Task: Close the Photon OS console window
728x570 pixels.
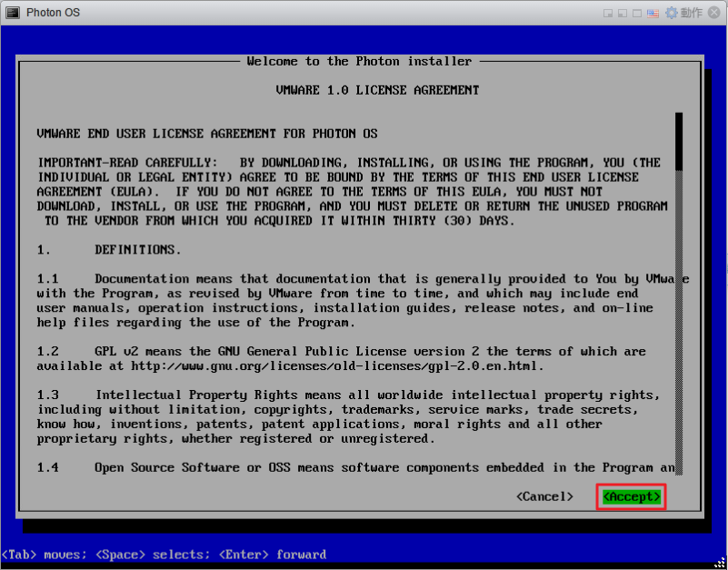Action: [x=714, y=13]
